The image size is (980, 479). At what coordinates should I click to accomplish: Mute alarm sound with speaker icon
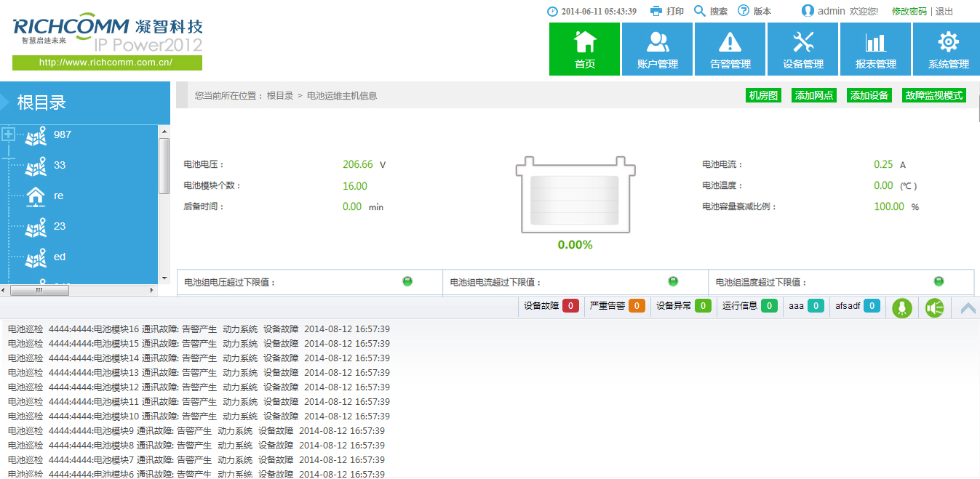click(934, 308)
